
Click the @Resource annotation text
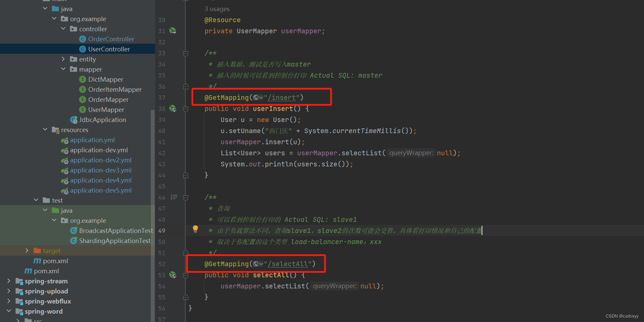click(222, 20)
